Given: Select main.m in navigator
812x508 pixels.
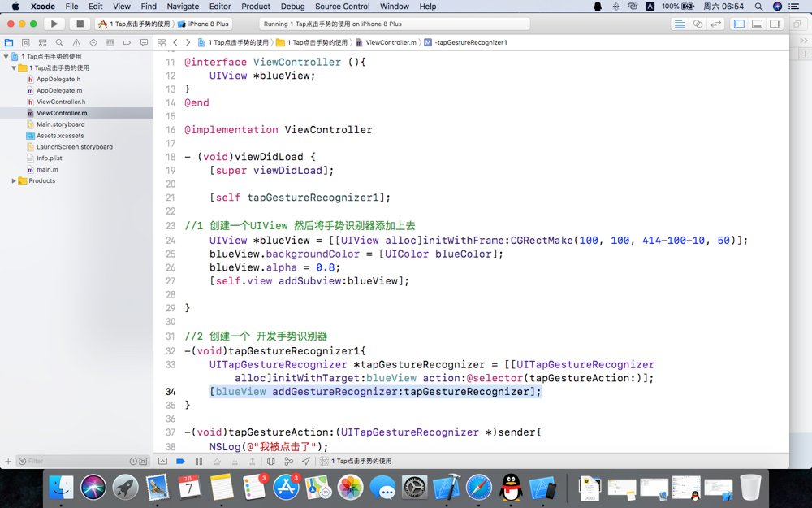Looking at the screenshot, I should coord(47,170).
